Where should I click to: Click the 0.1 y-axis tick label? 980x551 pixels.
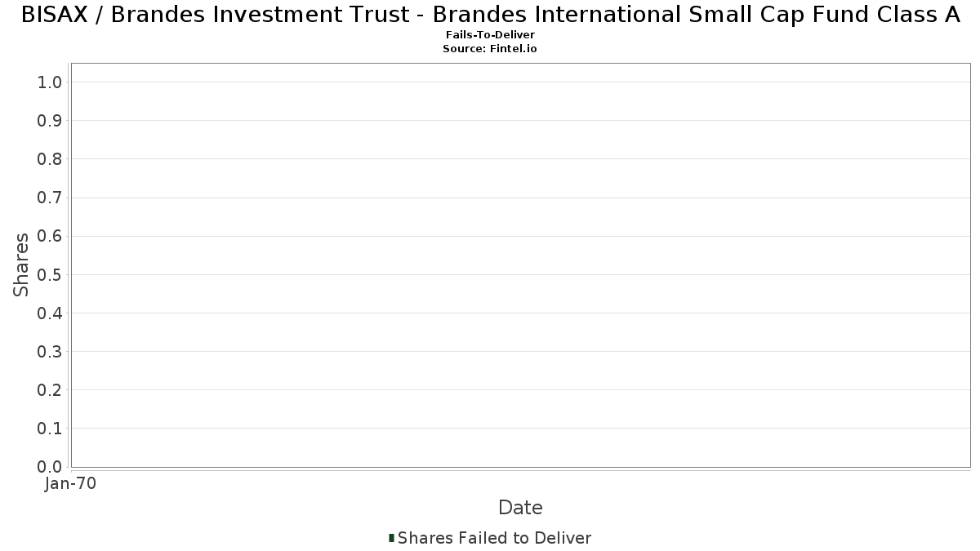pos(50,429)
